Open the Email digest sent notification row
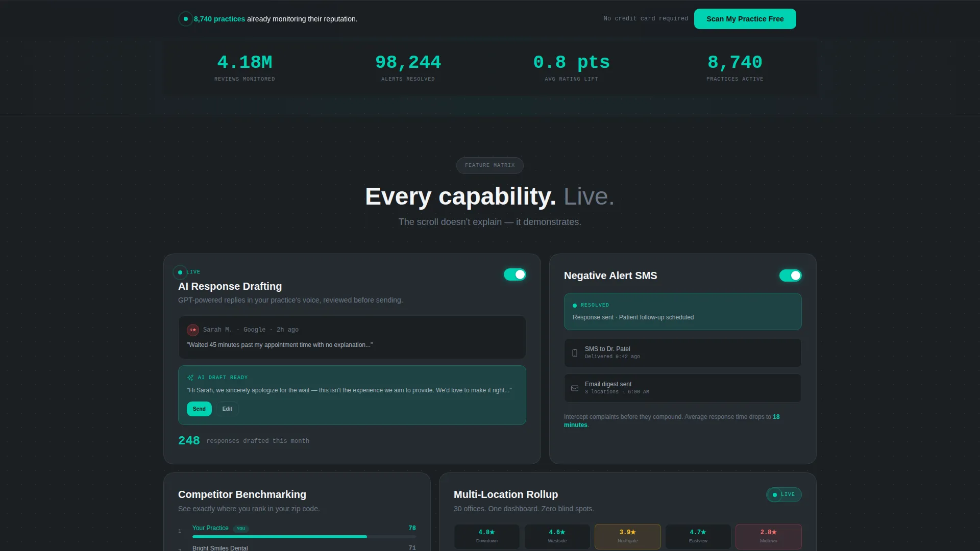 point(683,388)
